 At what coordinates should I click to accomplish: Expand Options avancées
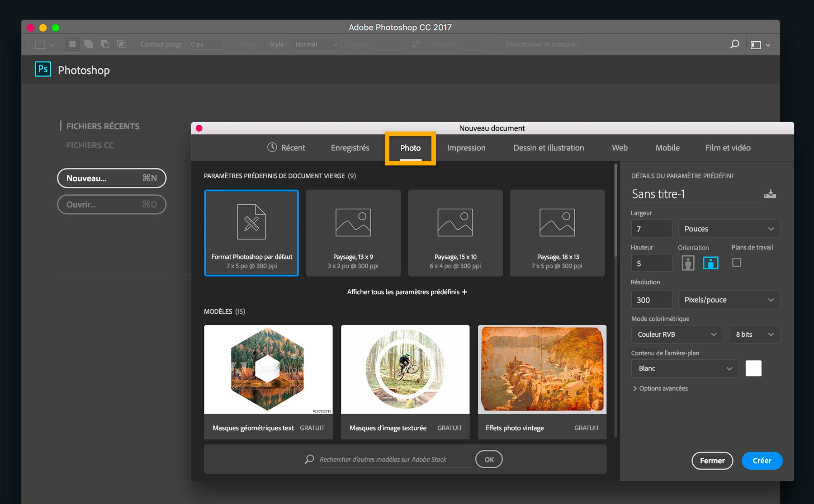coord(660,388)
